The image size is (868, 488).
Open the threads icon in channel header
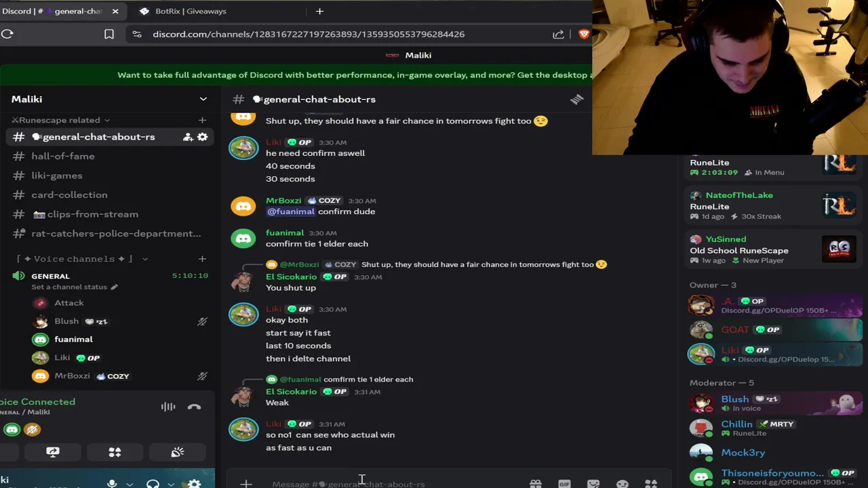(576, 100)
